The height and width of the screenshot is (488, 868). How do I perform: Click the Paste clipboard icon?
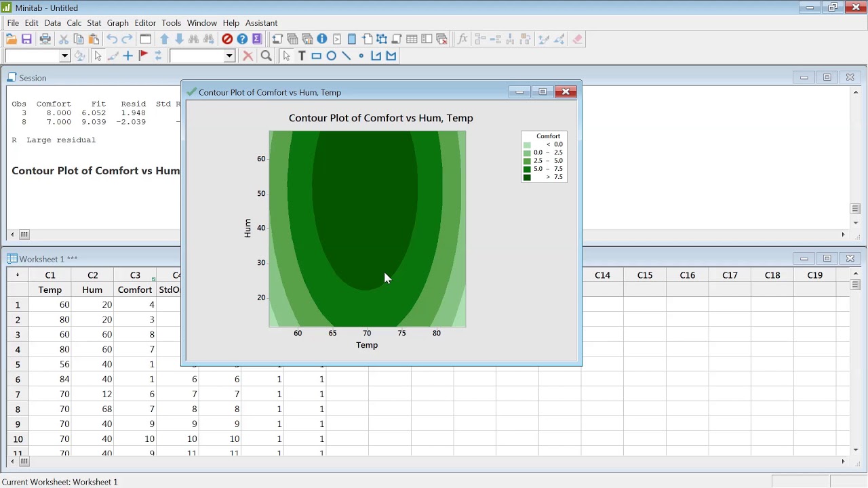[x=94, y=39]
